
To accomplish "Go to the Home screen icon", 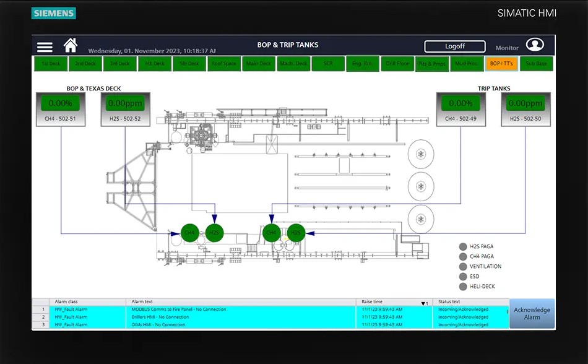I will coord(71,46).
